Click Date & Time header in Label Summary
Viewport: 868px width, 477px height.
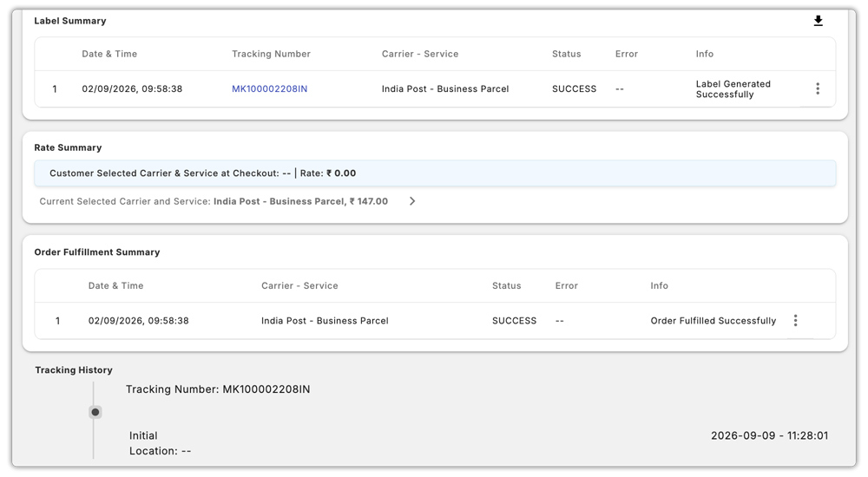(109, 55)
